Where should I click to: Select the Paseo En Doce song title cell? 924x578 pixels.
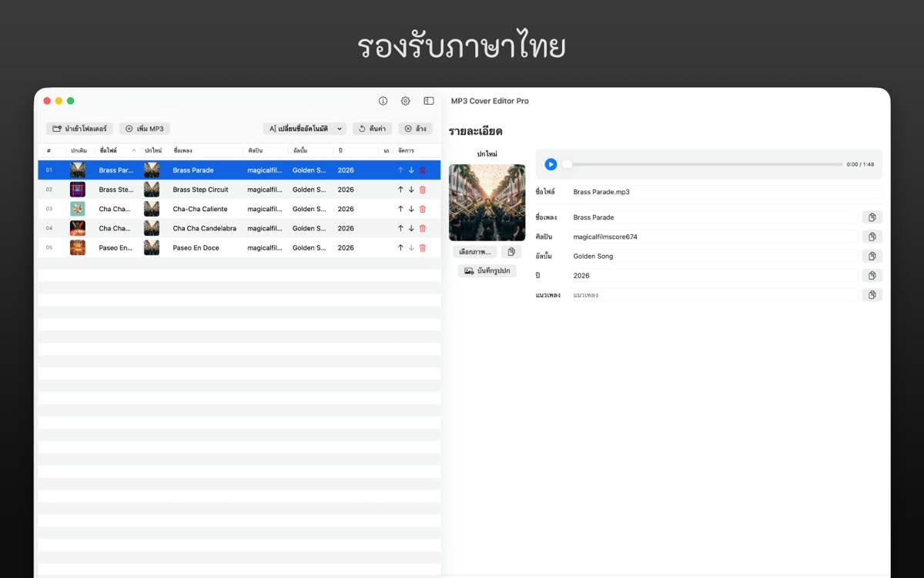196,247
